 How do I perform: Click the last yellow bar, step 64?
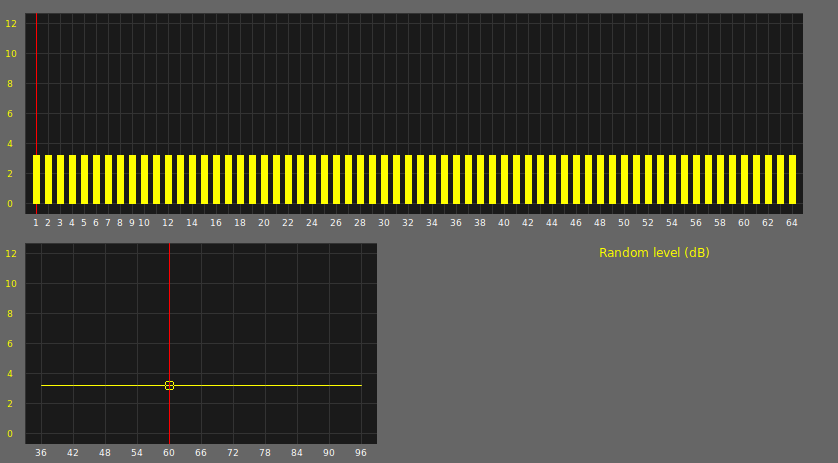[x=792, y=180]
